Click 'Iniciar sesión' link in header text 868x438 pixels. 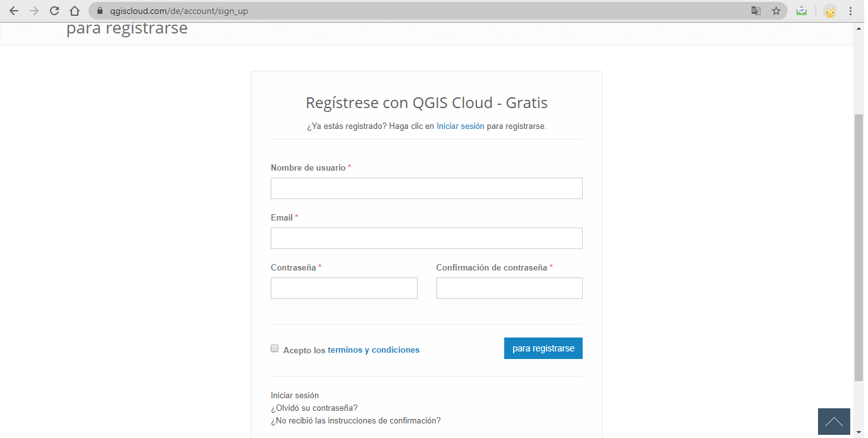pyautogui.click(x=460, y=126)
